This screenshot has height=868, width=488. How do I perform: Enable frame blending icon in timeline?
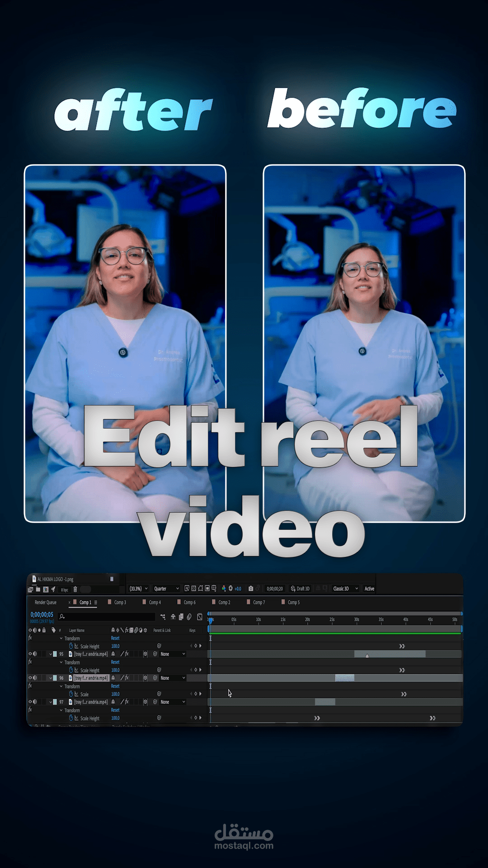click(x=181, y=617)
